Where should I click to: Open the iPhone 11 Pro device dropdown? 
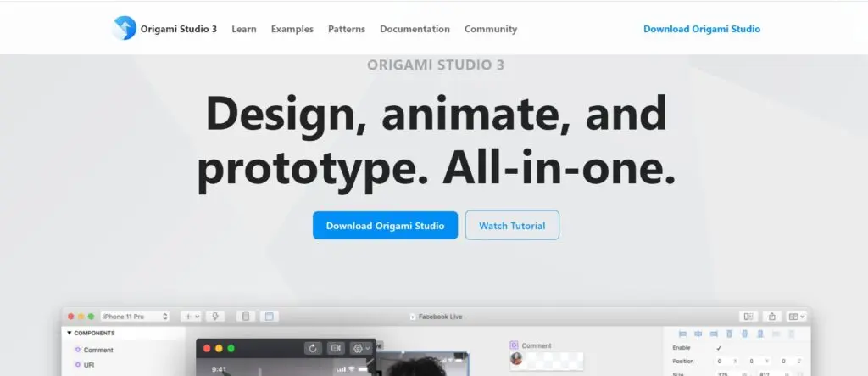[135, 317]
